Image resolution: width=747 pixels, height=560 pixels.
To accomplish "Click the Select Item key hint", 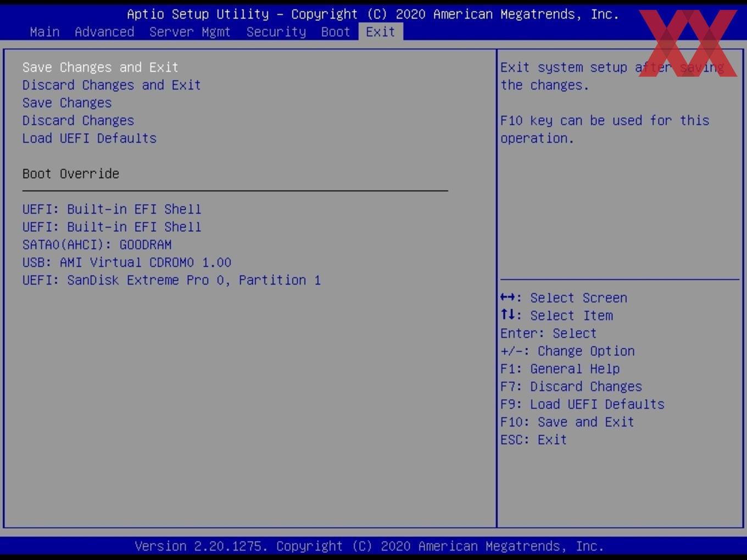I will click(556, 316).
